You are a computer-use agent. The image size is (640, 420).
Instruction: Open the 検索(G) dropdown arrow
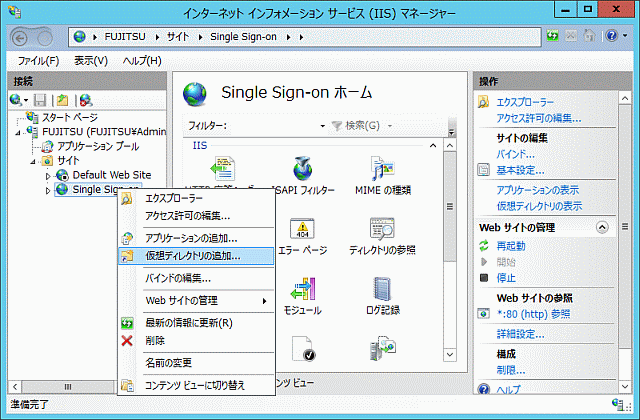tap(390, 126)
